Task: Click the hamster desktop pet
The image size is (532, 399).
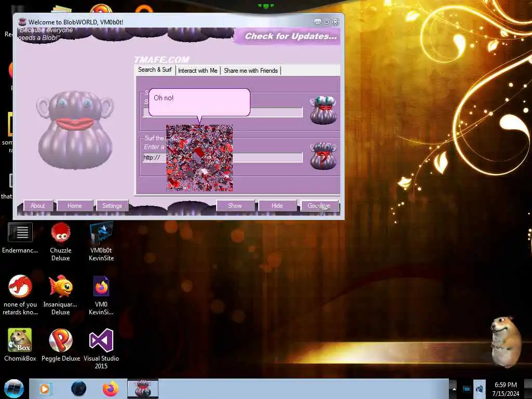Action: point(506,341)
